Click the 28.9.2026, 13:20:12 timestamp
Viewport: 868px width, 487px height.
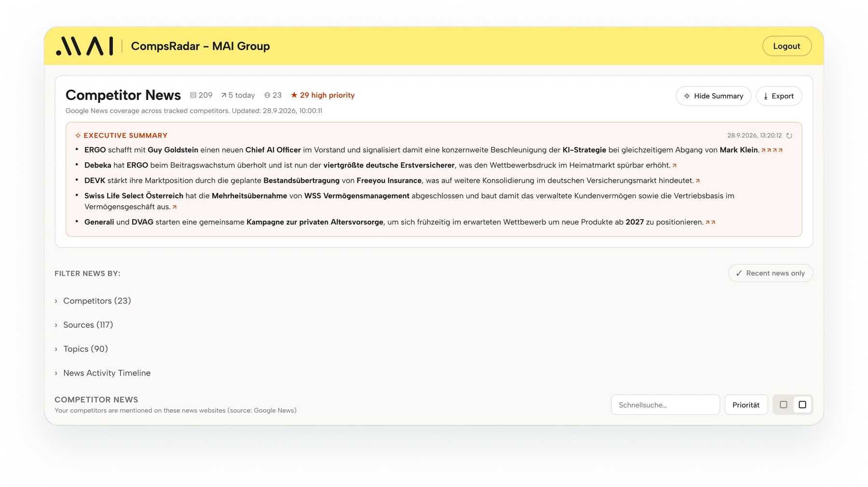click(754, 136)
